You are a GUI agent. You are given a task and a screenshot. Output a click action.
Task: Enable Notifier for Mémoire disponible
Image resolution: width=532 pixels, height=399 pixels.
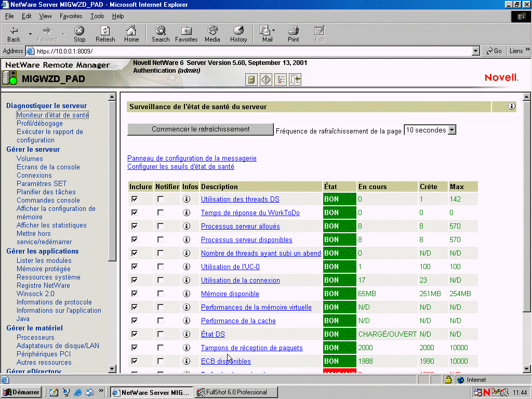point(161,294)
